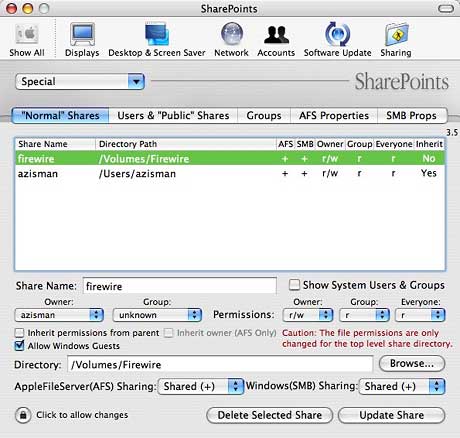The width and height of the screenshot is (460, 438).
Task: Open the AppleFileServer(AFS) Sharing popup
Action: [201, 387]
